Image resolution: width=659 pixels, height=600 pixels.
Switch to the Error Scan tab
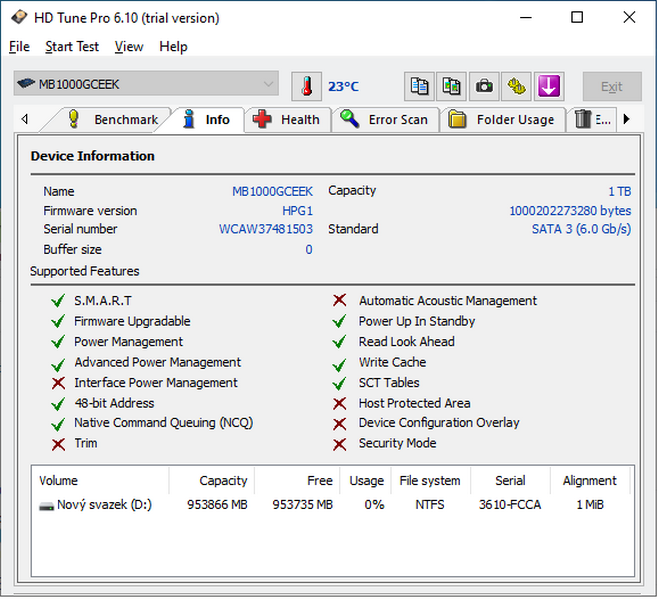385,120
